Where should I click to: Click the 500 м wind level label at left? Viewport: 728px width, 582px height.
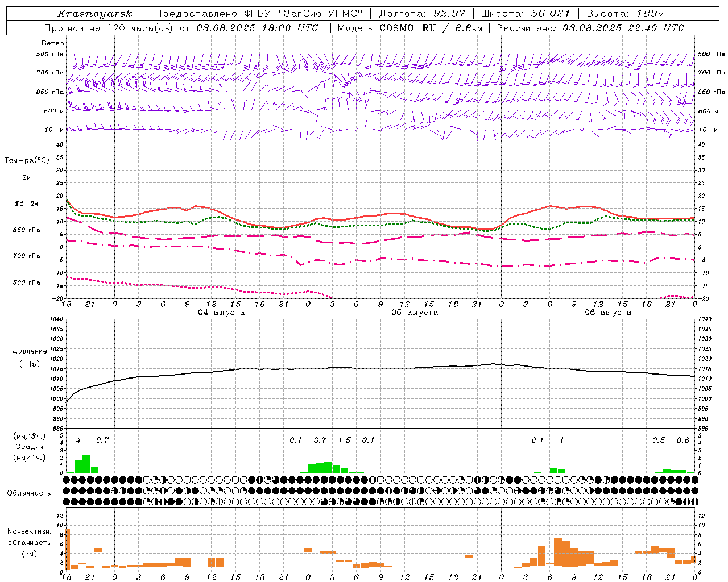(55, 111)
